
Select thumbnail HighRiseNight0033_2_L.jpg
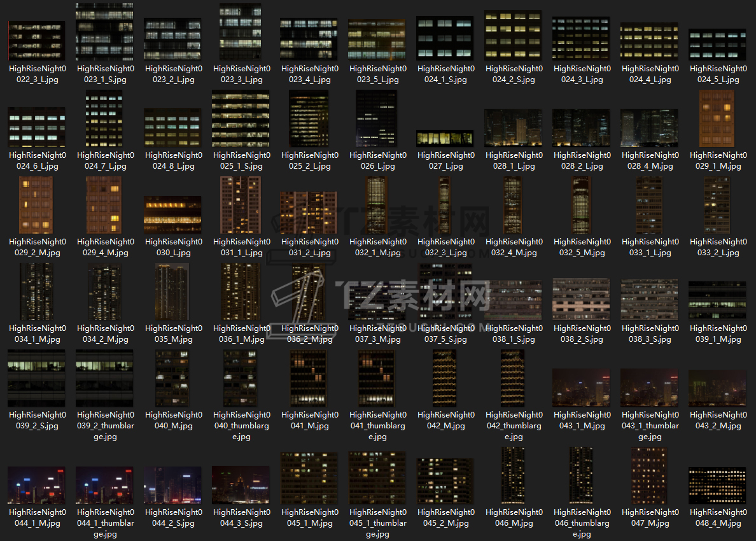click(717, 205)
